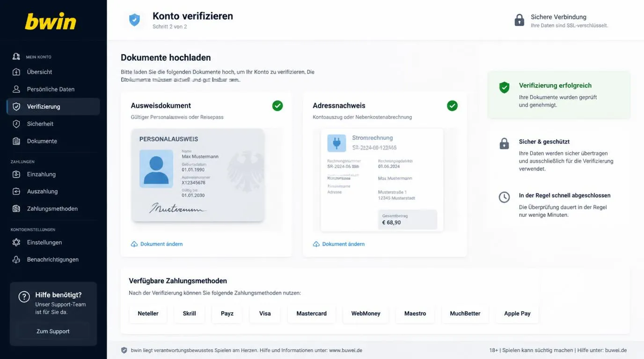644x359 pixels.
Task: Pick the Maestro payment method
Action: 415,314
